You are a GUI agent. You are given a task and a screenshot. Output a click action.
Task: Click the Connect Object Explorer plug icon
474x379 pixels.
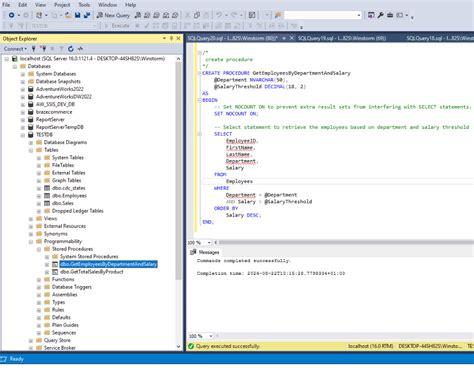pos(34,49)
